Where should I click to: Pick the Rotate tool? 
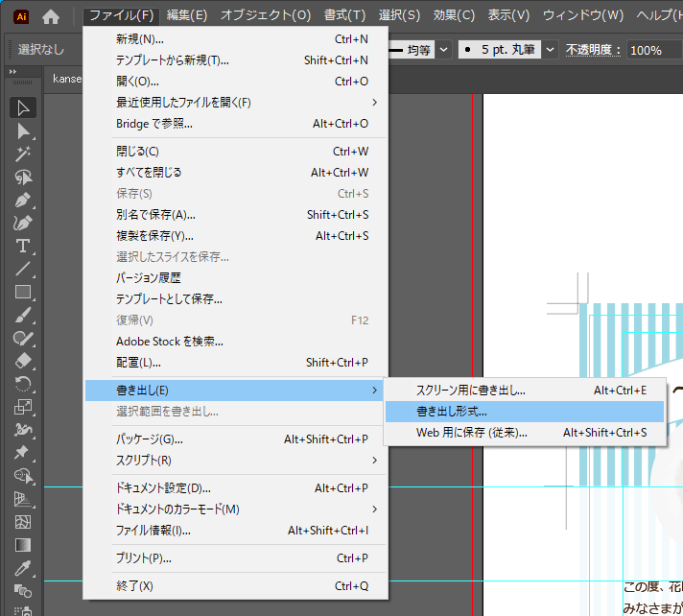coord(24,384)
